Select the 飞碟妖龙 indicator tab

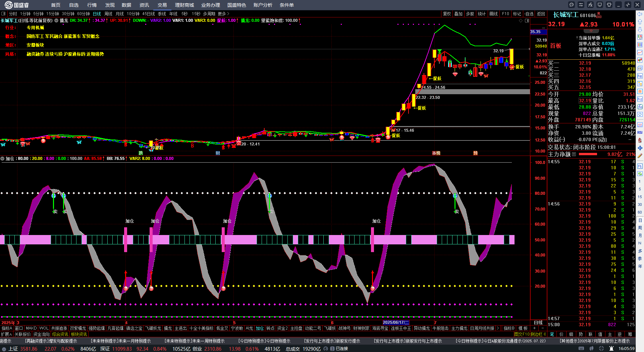[x=153, y=328]
